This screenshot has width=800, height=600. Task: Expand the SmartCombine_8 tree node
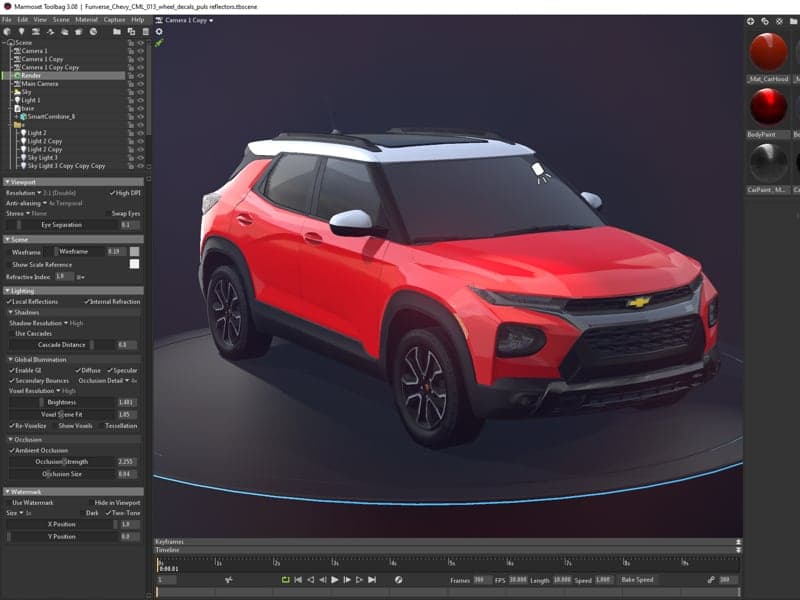click(x=16, y=117)
